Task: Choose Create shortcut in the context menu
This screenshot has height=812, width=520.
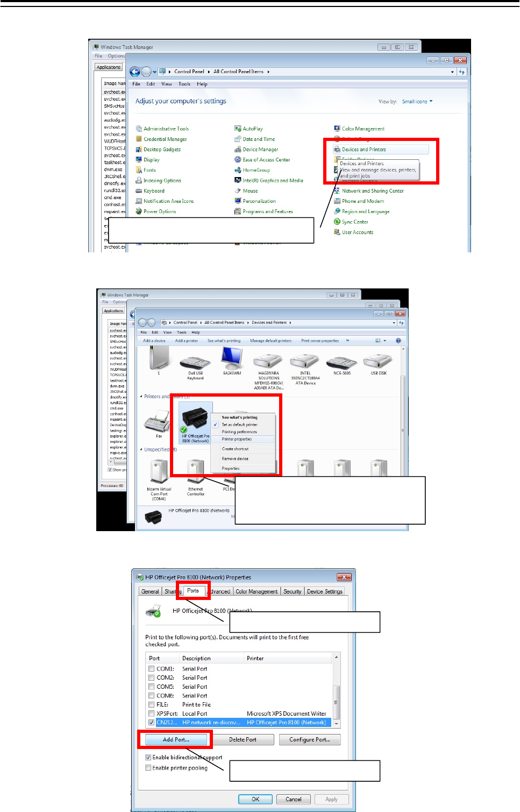Action: pos(244,449)
